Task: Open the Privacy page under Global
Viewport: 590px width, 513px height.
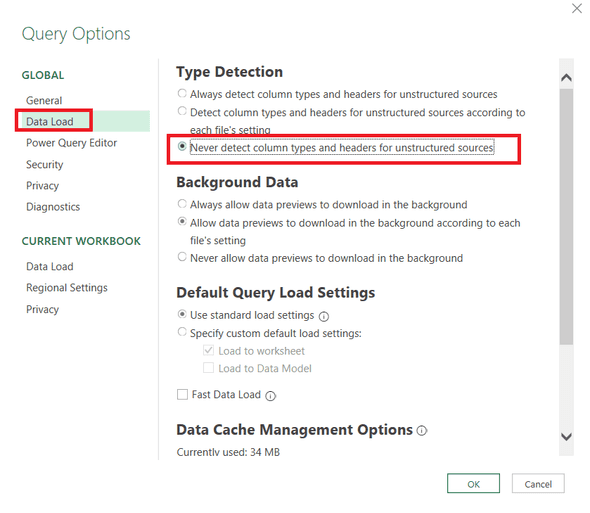Action: (x=43, y=186)
